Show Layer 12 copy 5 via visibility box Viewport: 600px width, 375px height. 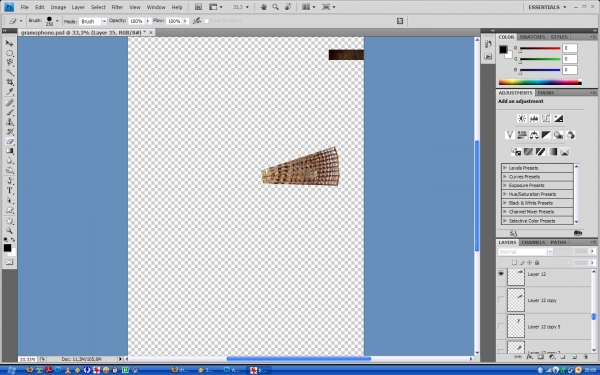tap(501, 326)
